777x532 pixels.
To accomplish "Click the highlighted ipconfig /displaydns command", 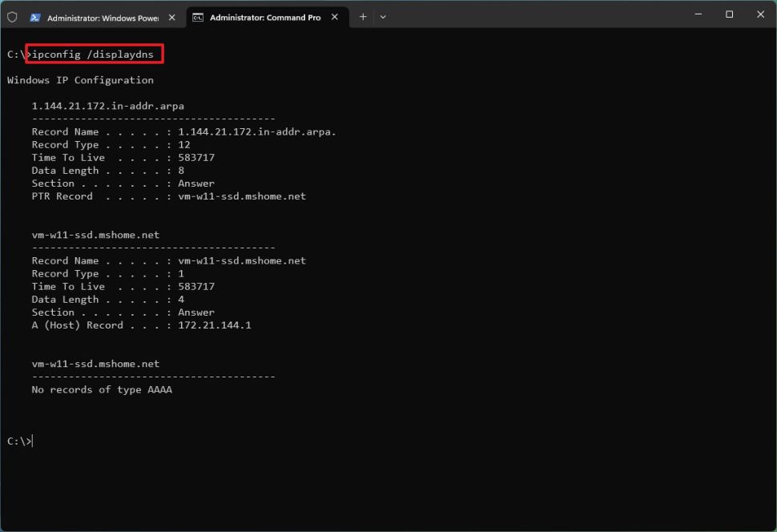I will pos(91,54).
